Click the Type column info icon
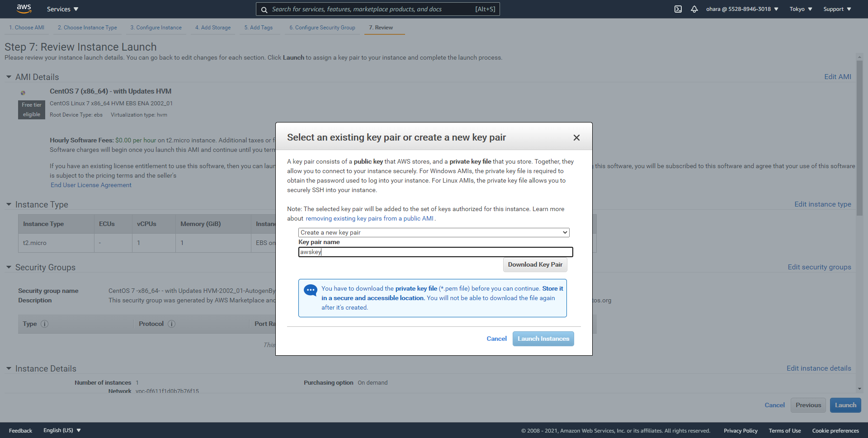This screenshot has width=868, height=438. point(45,324)
